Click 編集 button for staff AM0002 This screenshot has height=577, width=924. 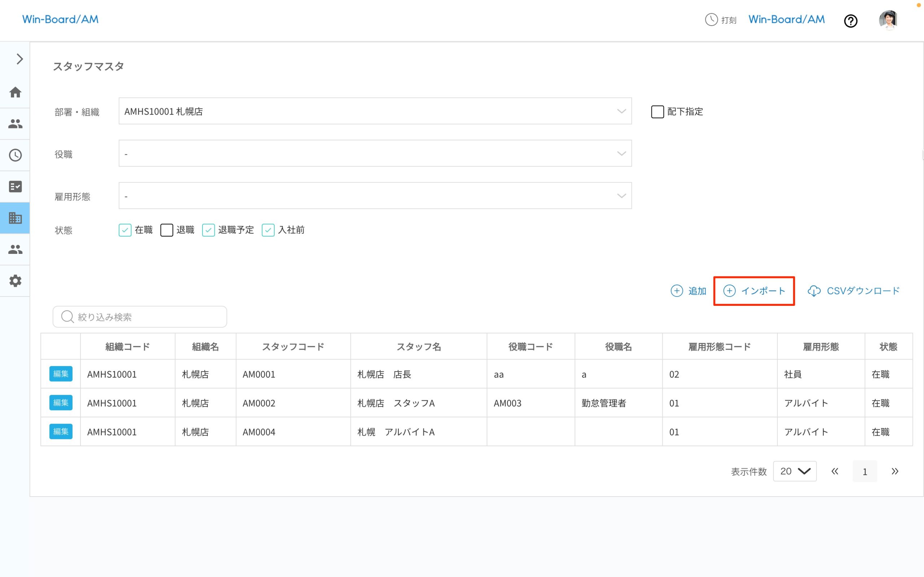(x=61, y=402)
